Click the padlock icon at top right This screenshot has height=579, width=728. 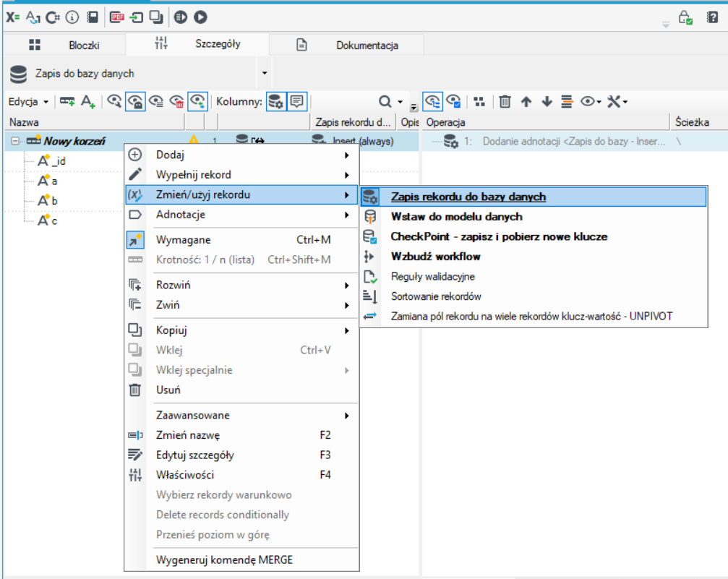(685, 17)
